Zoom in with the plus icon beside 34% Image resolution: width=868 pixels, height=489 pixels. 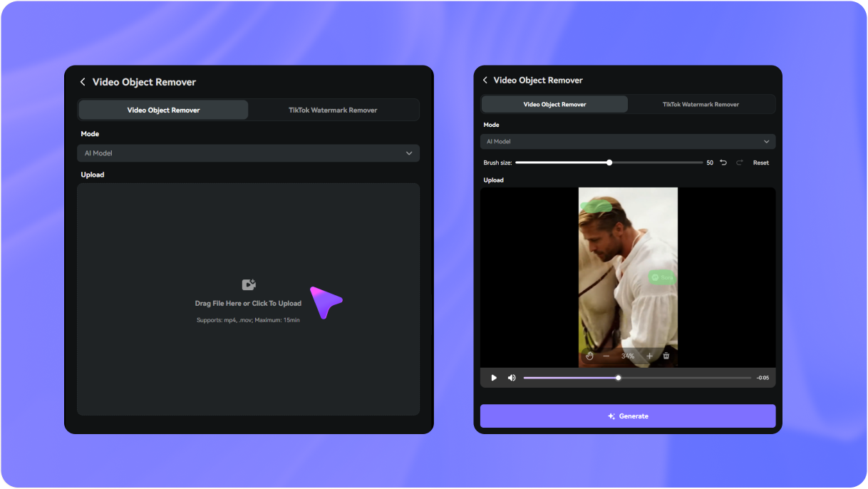pos(649,356)
